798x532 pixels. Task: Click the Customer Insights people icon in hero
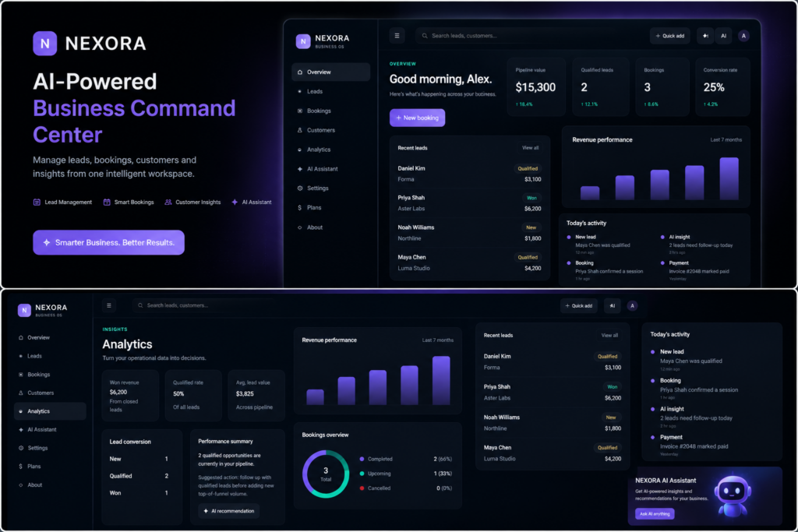[x=168, y=202]
